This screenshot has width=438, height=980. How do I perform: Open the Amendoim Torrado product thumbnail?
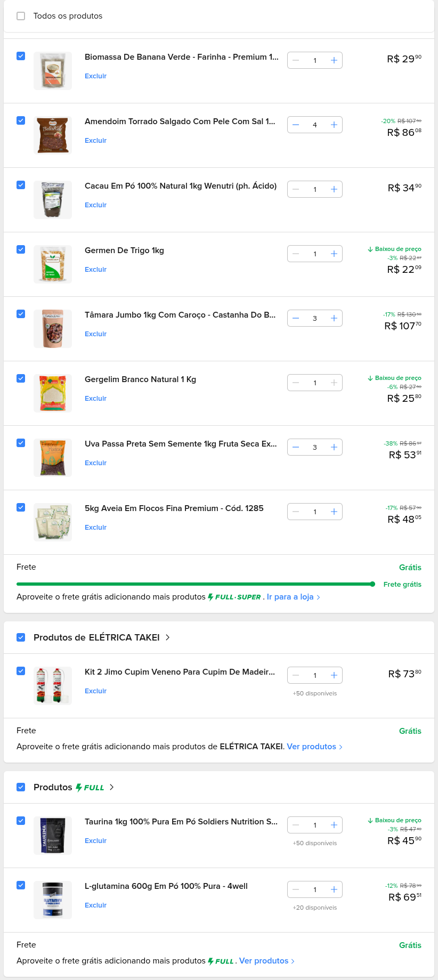point(52,135)
